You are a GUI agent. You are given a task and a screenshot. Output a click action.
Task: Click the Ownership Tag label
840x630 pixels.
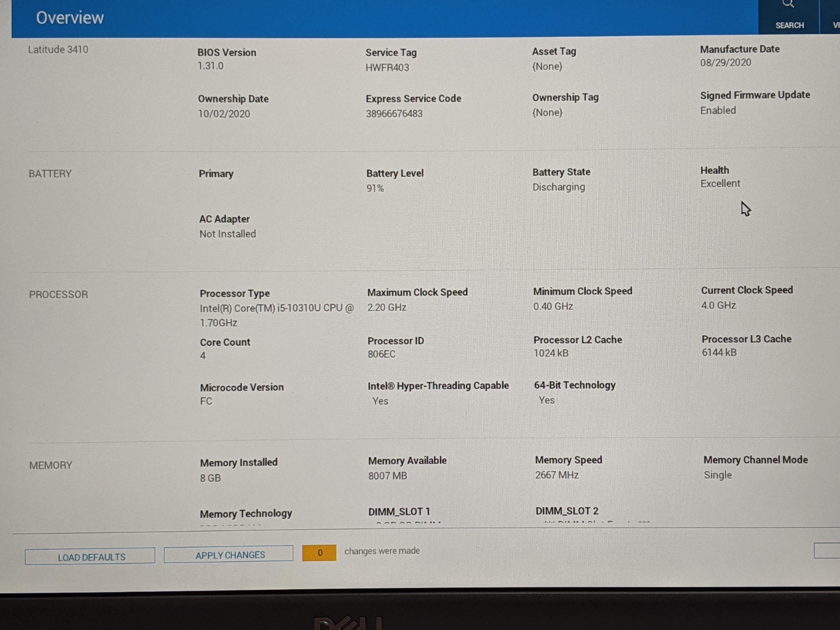(565, 97)
